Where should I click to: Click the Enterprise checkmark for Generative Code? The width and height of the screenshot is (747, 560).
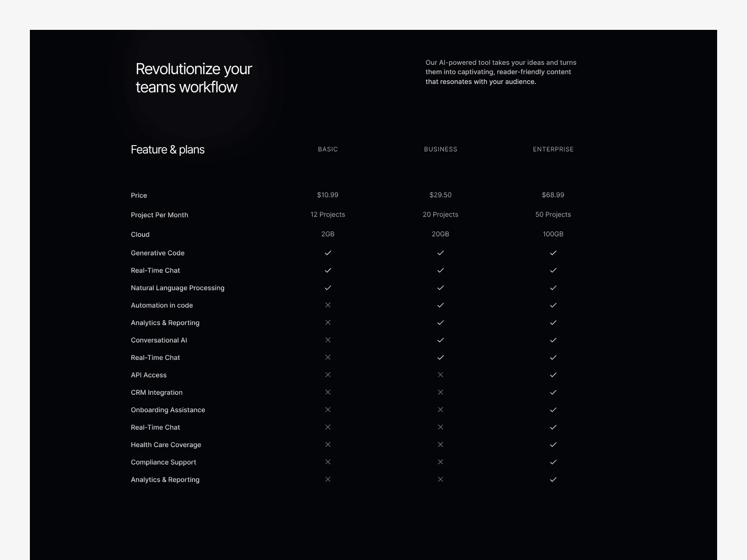tap(553, 253)
